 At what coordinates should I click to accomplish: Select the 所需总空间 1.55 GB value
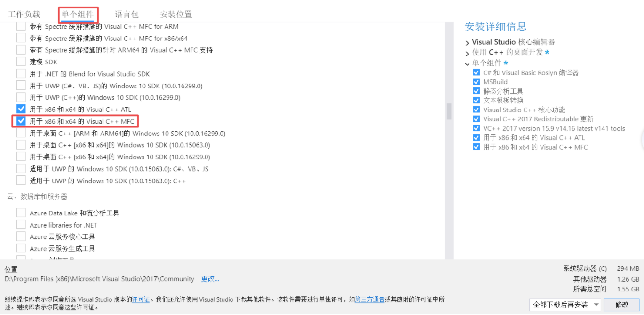pos(606,289)
